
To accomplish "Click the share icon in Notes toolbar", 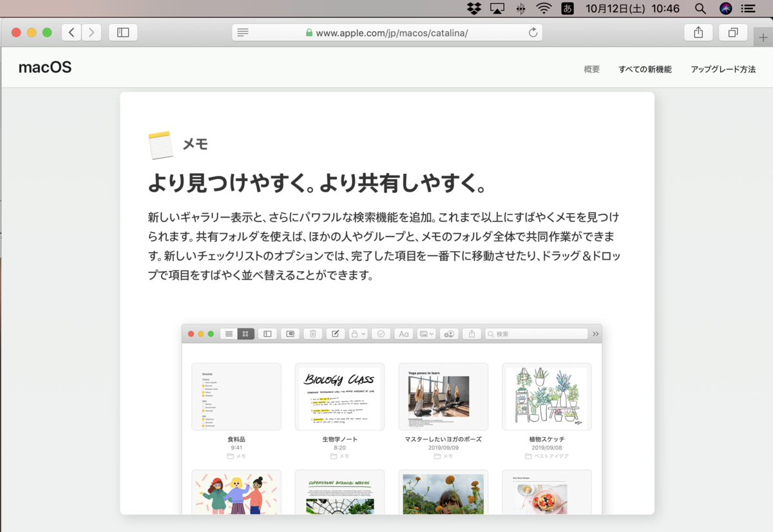I will coord(471,334).
